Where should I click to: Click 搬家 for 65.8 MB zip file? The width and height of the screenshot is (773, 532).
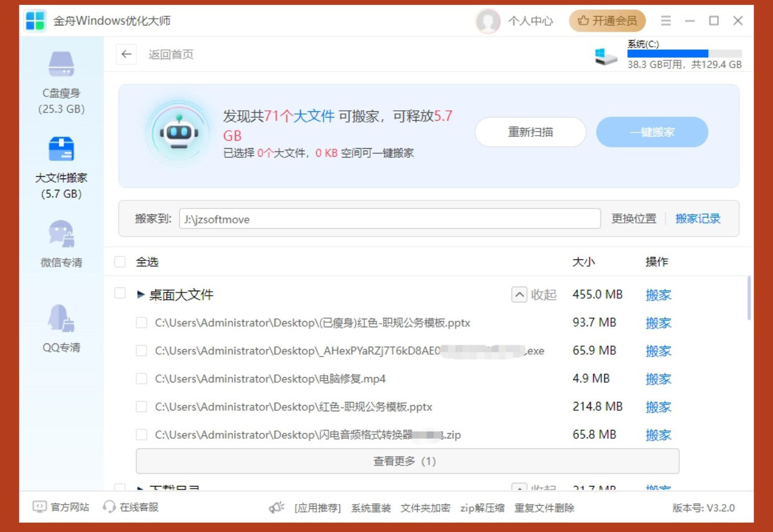(658, 435)
